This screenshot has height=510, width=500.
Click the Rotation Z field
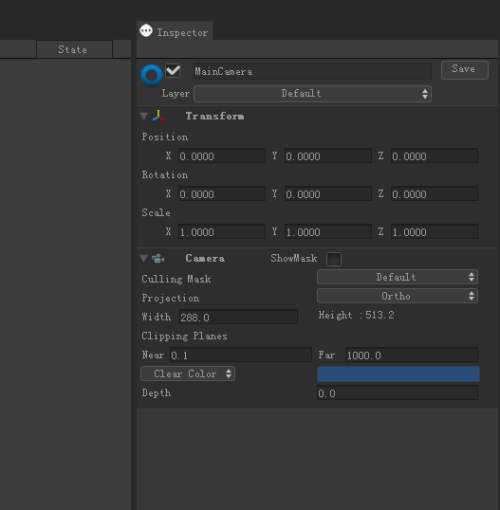tap(434, 194)
